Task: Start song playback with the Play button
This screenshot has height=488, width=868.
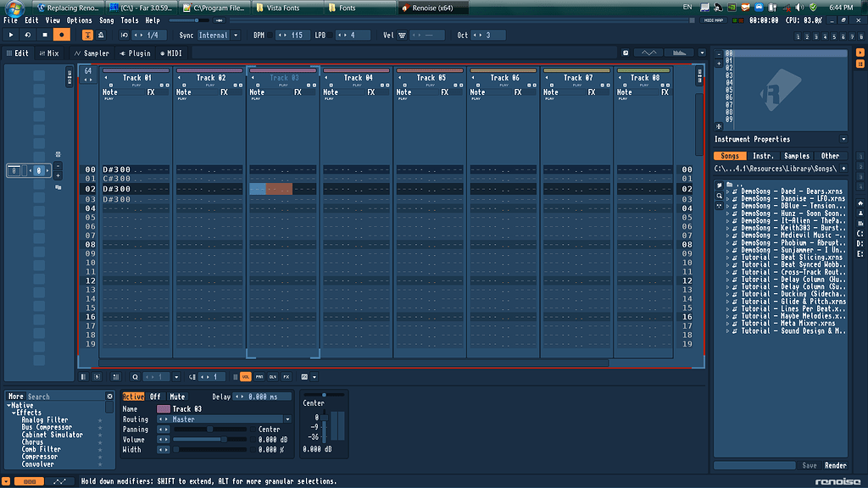Action: [x=11, y=35]
